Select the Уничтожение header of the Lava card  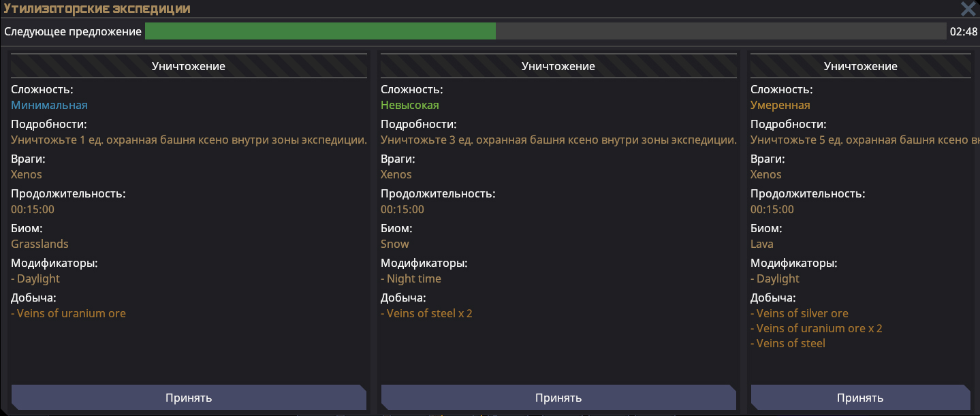[860, 66]
